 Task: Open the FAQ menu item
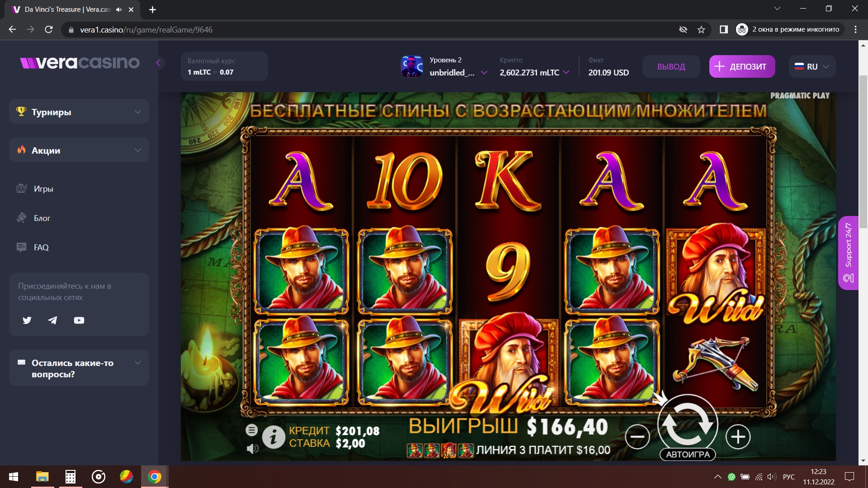point(41,247)
